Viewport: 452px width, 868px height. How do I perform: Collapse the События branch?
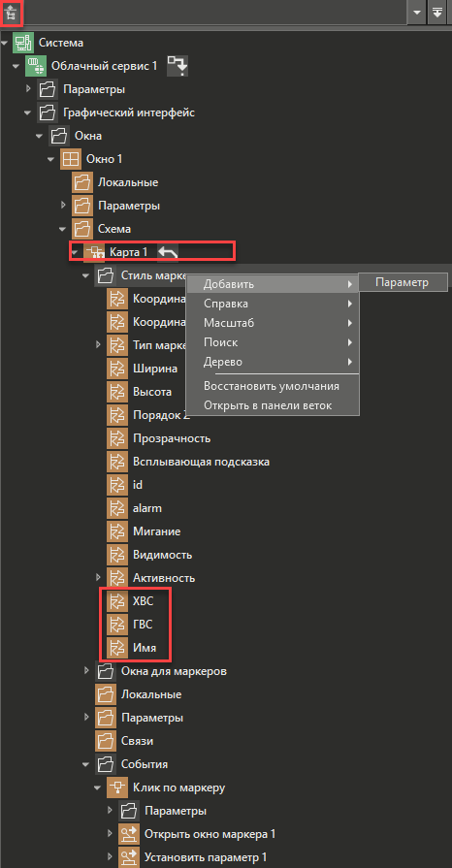(86, 764)
